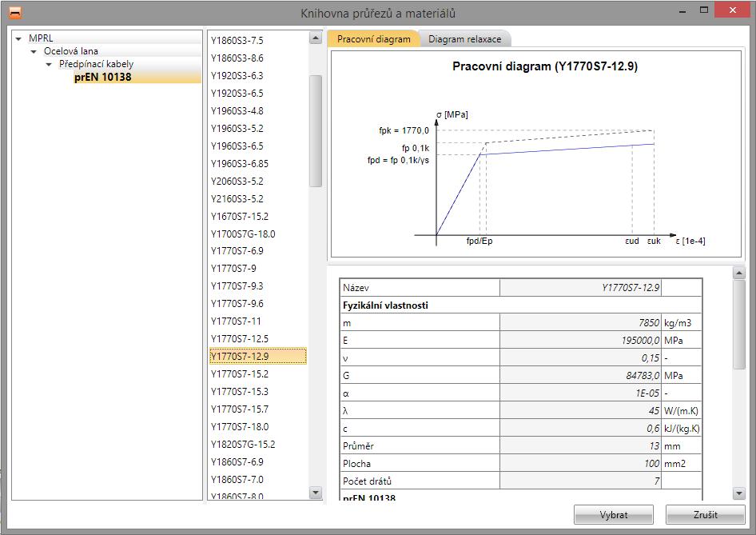Select material Y1770S7-15.3
756x535 pixels.
pos(240,391)
